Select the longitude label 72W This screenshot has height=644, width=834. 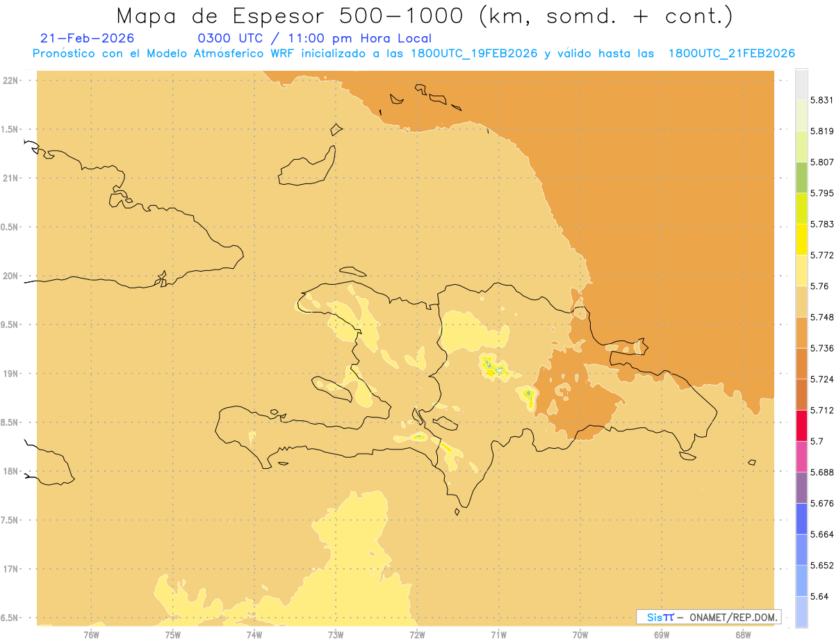[x=417, y=634]
